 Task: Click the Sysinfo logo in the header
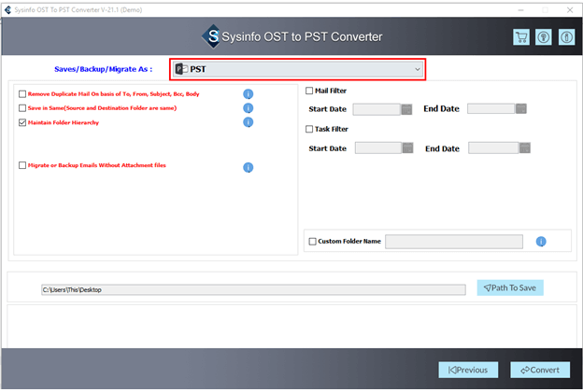coord(212,36)
